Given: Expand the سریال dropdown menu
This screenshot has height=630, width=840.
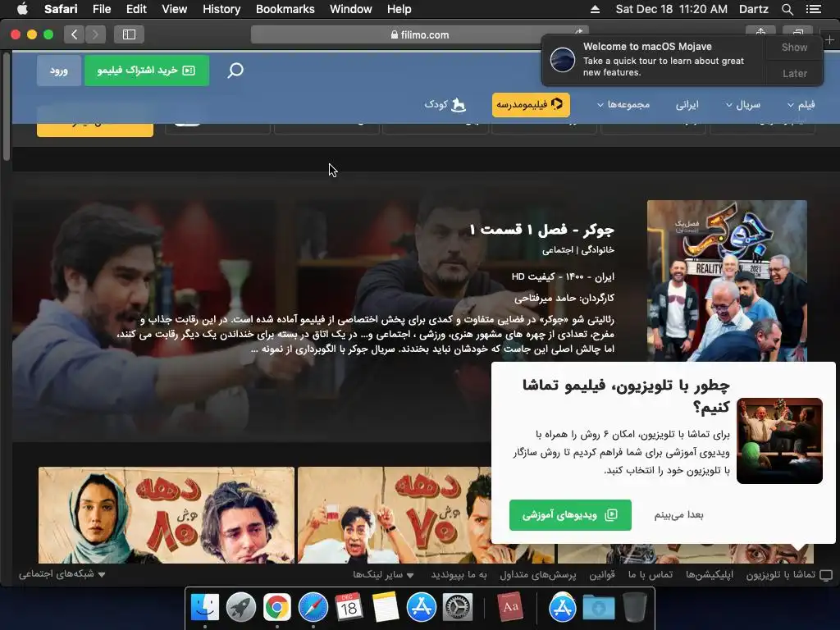Looking at the screenshot, I should point(743,104).
